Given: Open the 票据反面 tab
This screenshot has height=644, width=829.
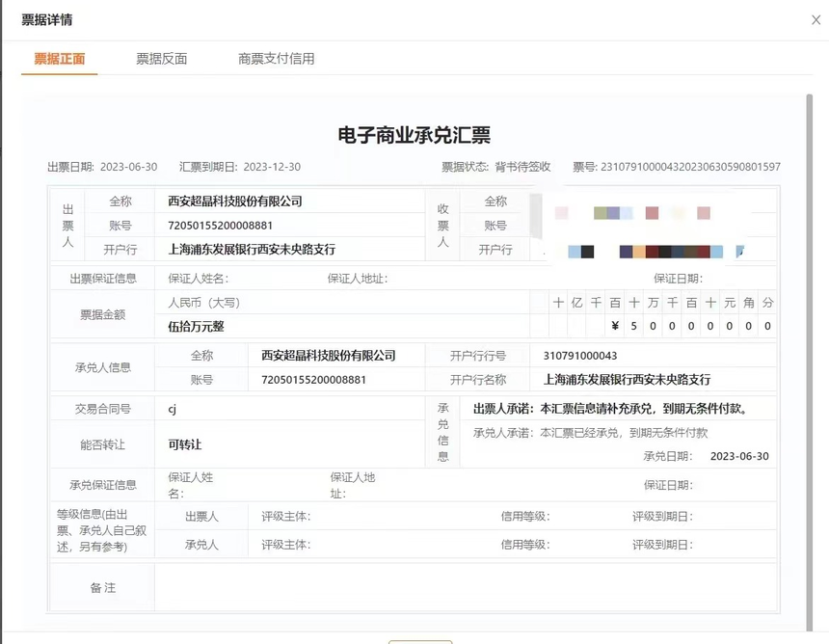Looking at the screenshot, I should coord(161,59).
